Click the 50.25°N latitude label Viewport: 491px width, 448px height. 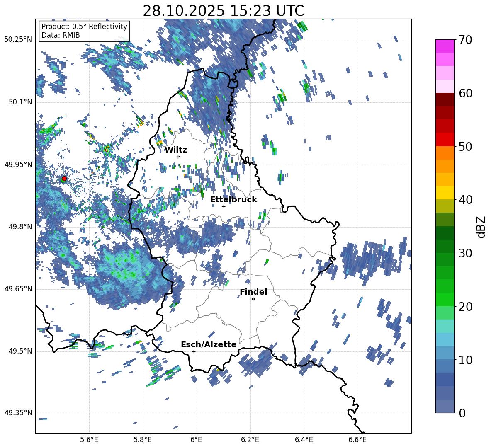click(18, 40)
